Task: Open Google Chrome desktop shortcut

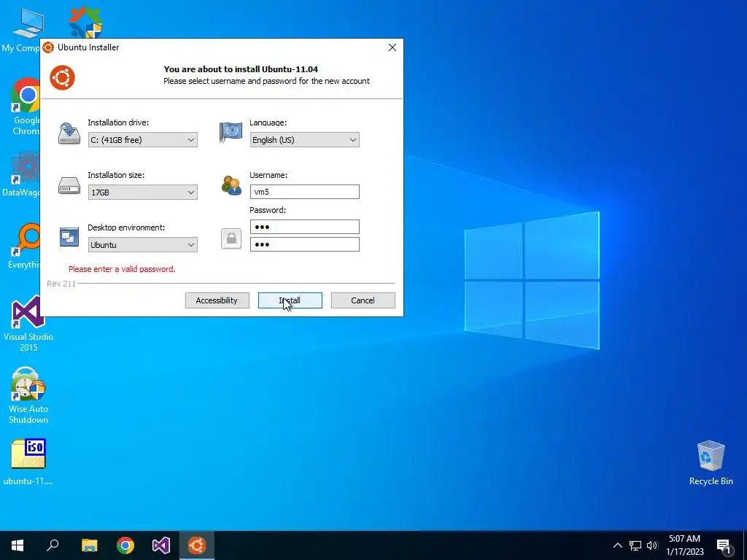Action: [x=26, y=106]
